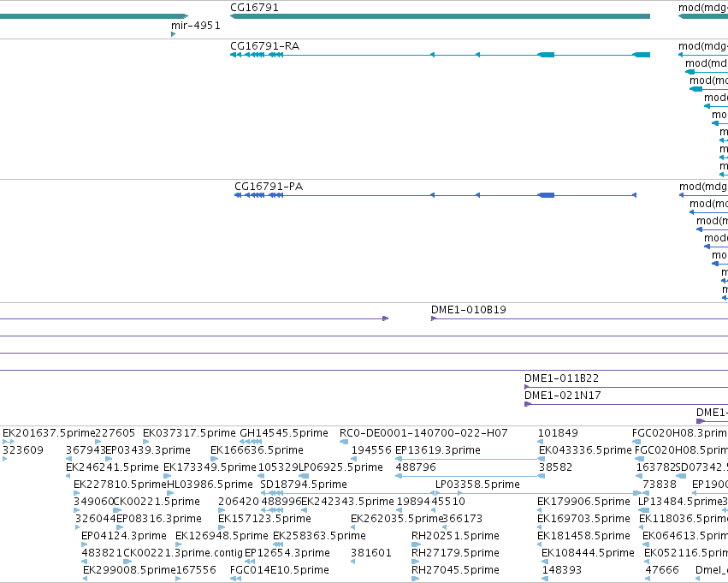
Task: Select EST EK166636.5prime
Action: tap(257, 450)
